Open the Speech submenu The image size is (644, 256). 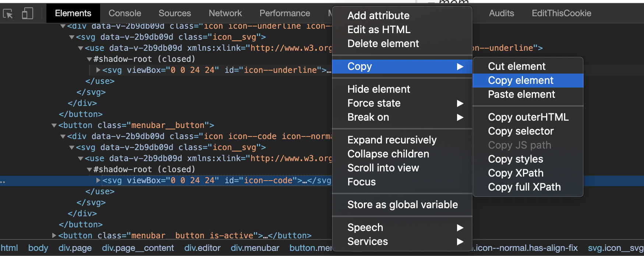click(402, 227)
